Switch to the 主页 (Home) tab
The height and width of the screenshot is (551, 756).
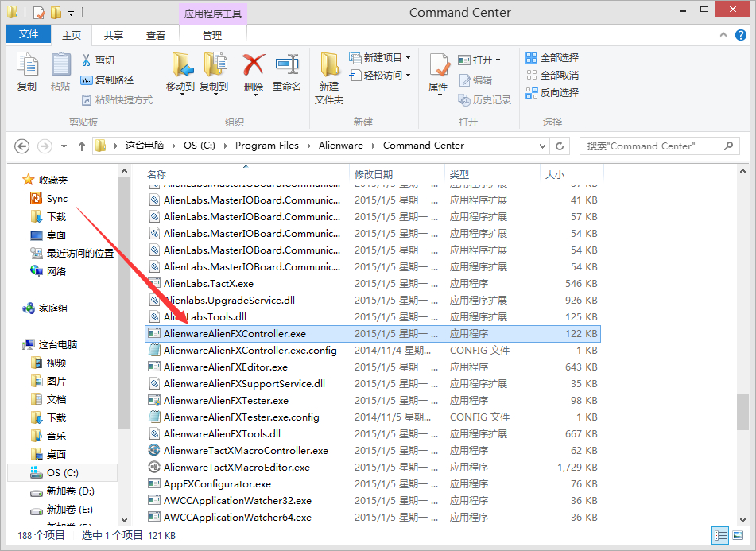coord(72,36)
